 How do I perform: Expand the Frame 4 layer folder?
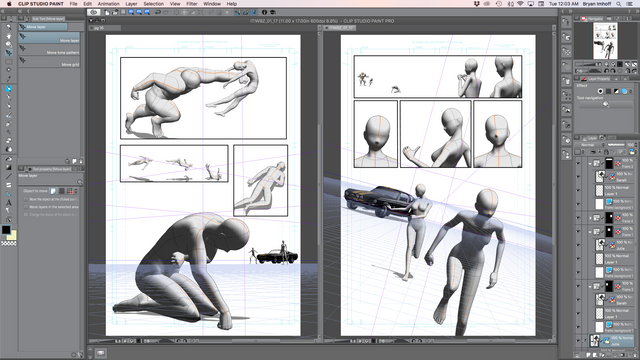coord(590,218)
